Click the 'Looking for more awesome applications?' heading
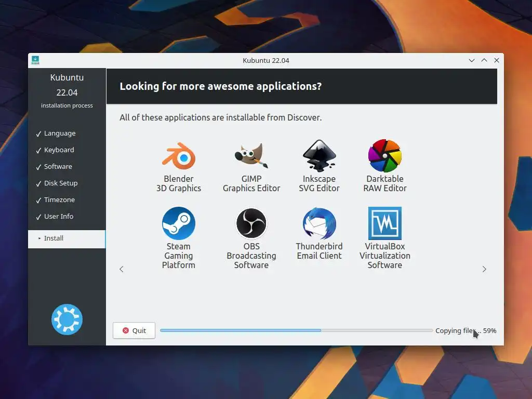The width and height of the screenshot is (532, 399). pyautogui.click(x=220, y=86)
